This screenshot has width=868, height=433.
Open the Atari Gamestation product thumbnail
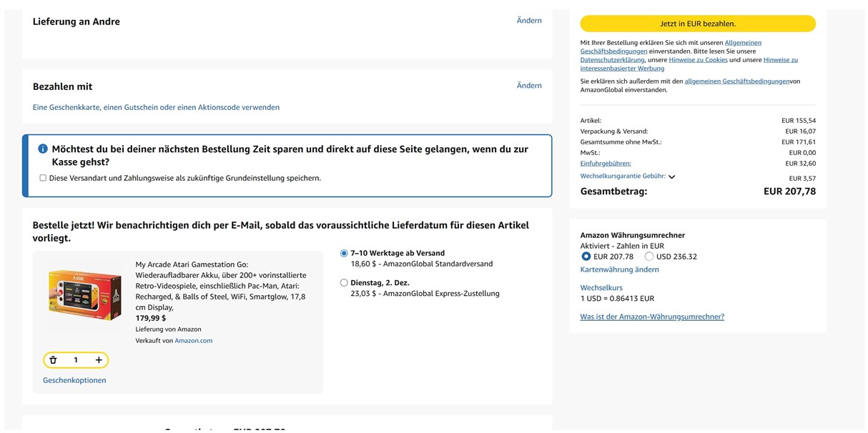tap(84, 295)
